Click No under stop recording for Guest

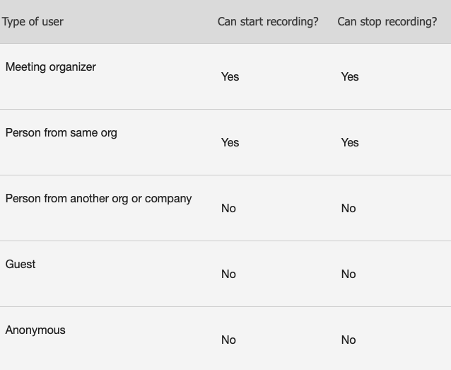point(349,274)
